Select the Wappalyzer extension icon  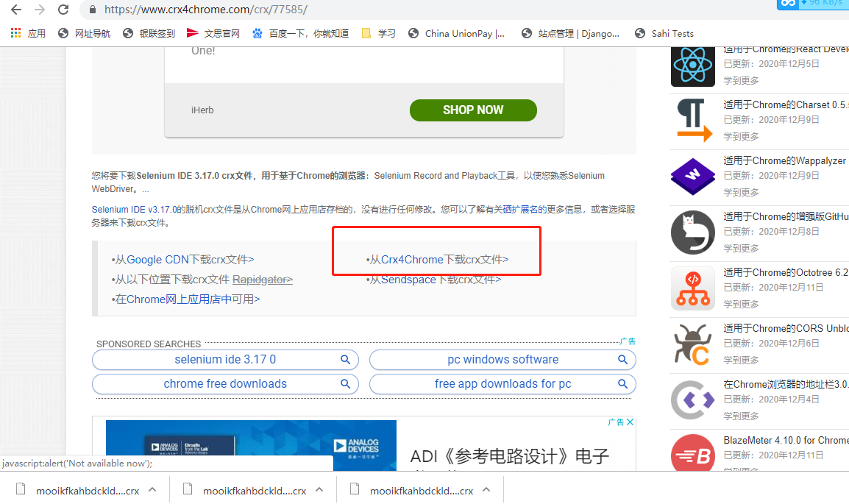pos(692,177)
